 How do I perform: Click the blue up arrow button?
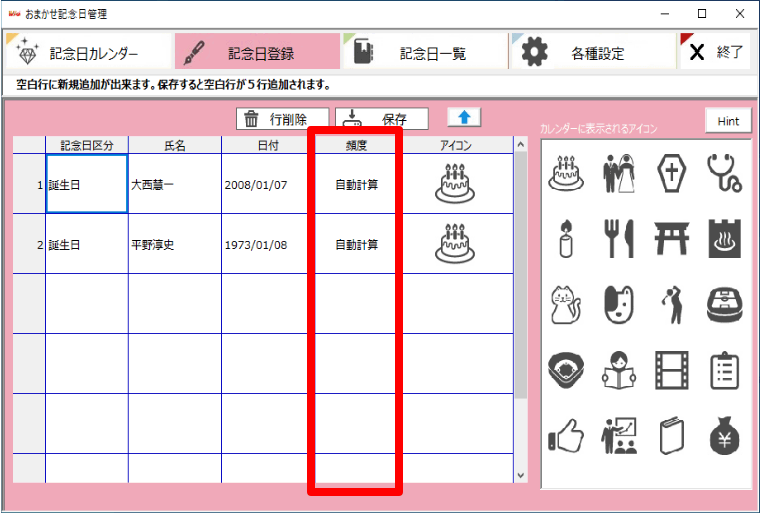[x=464, y=117]
